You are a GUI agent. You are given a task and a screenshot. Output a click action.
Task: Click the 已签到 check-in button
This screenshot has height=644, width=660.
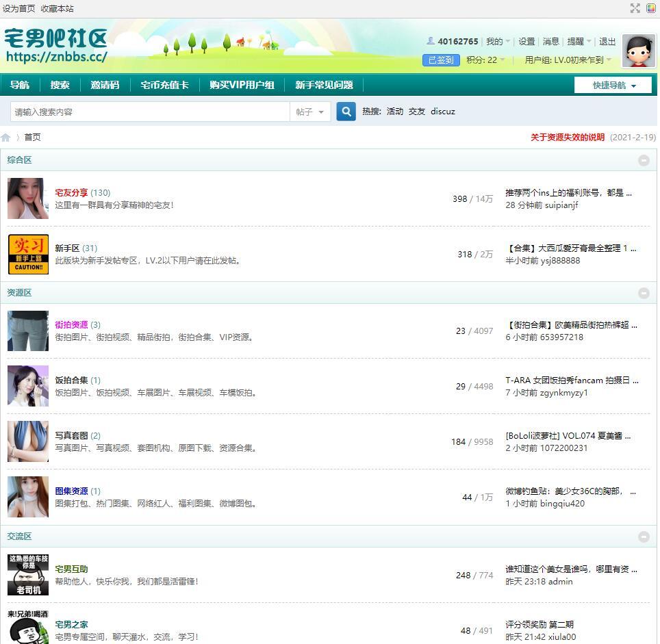[441, 60]
